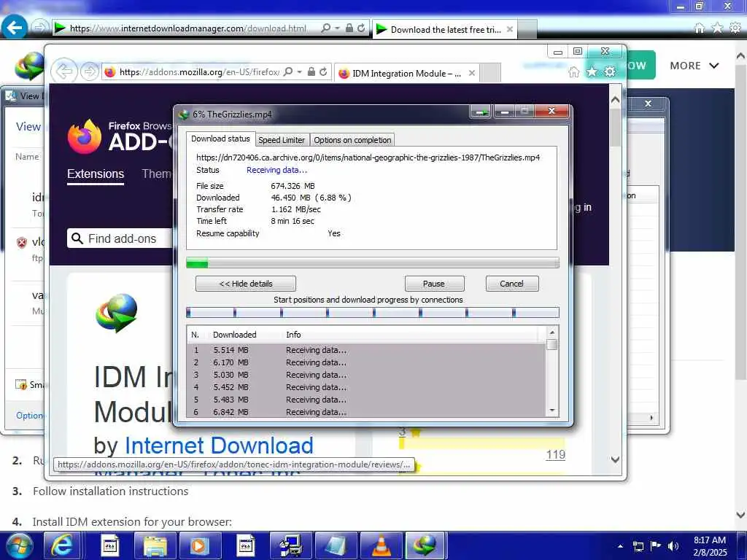The height and width of the screenshot is (560, 747).
Task: Expand MORE menu on IDM website
Action: [694, 66]
